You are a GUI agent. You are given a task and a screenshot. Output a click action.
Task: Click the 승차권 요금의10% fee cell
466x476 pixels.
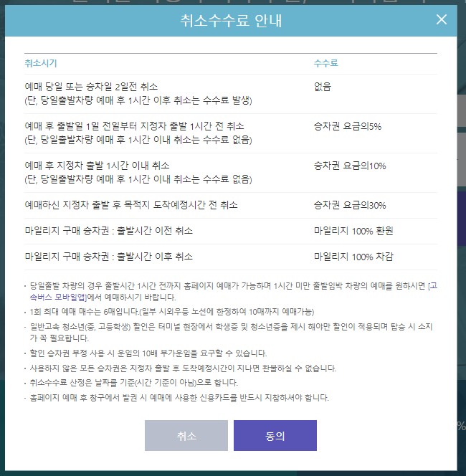click(x=350, y=166)
